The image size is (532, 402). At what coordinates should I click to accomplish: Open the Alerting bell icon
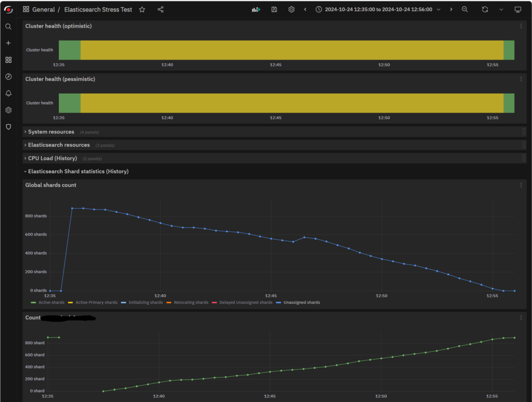tap(8, 94)
